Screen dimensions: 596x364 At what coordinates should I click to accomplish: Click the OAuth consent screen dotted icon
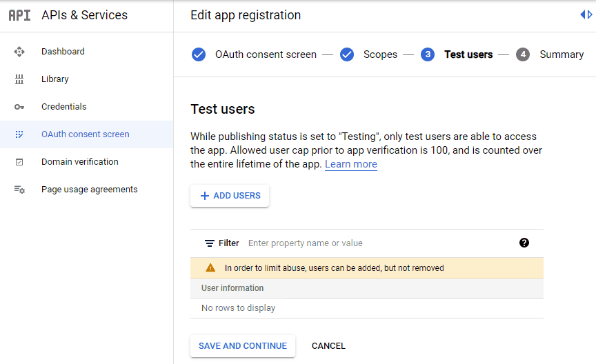pyautogui.click(x=19, y=134)
